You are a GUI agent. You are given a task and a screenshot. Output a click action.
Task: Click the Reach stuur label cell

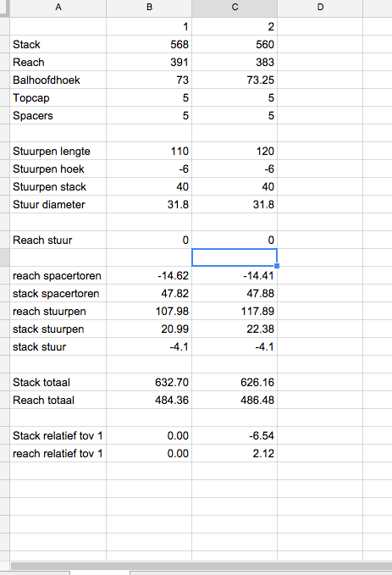58,240
